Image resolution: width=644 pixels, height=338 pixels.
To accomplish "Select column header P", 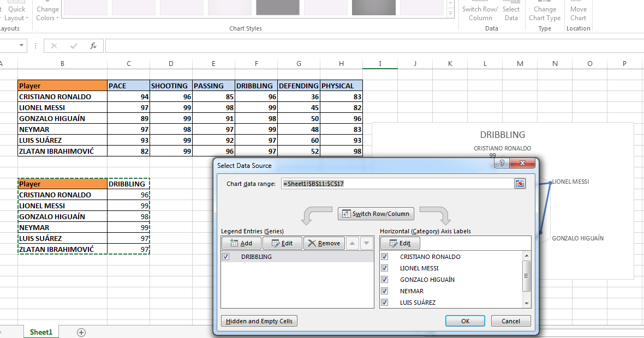I will (624, 64).
